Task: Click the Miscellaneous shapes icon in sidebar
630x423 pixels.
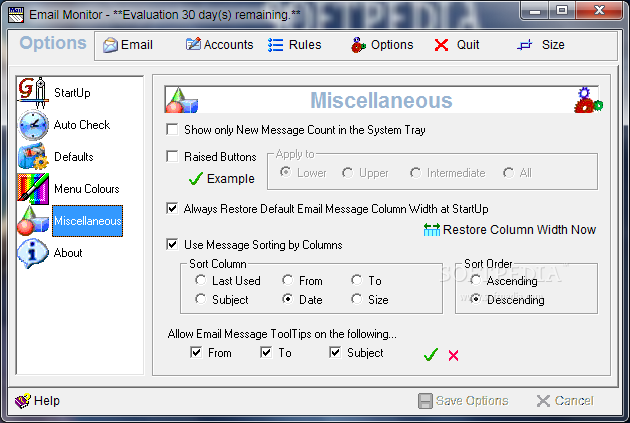Action: point(33,221)
